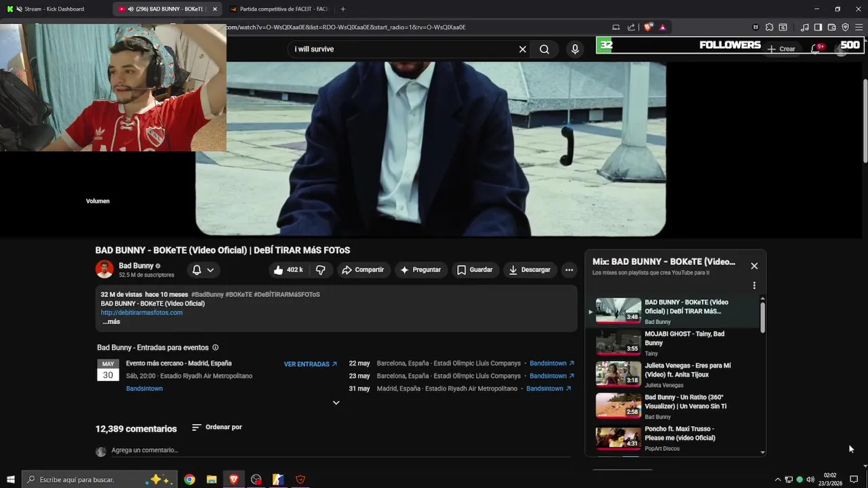Click the VER ENTRADAS link
This screenshot has width=868, height=488.
[x=311, y=364]
